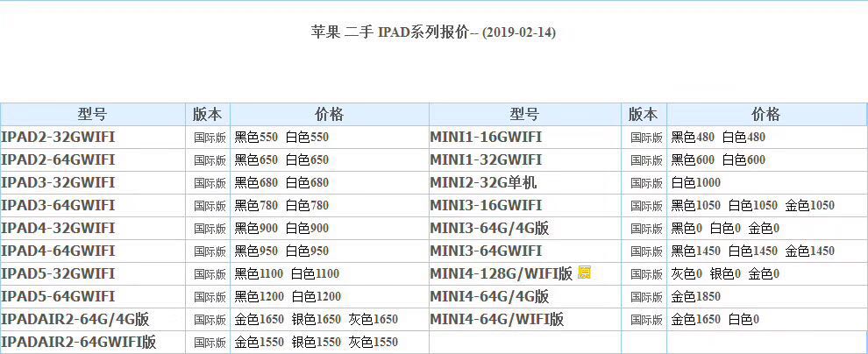This screenshot has width=868, height=354.
Task: Click 黑色550 price in IPAD2-32GWIFI row
Action: [256, 138]
